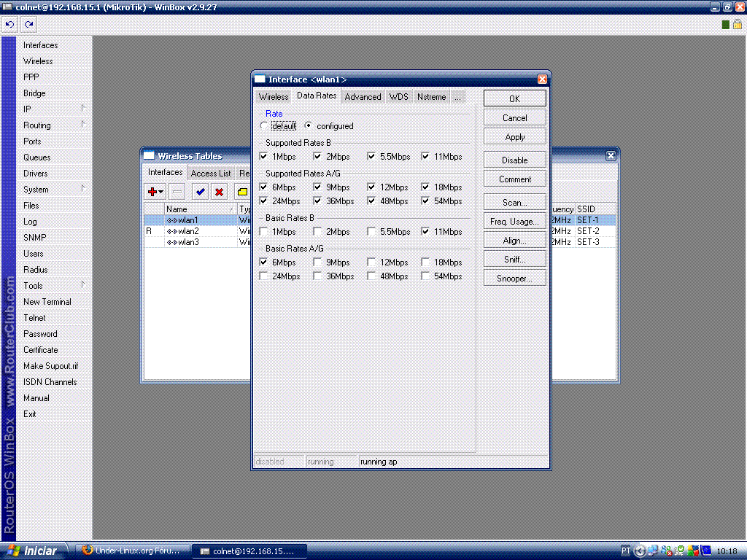747x560 pixels.
Task: Switch to the WDS tab
Action: pos(399,97)
